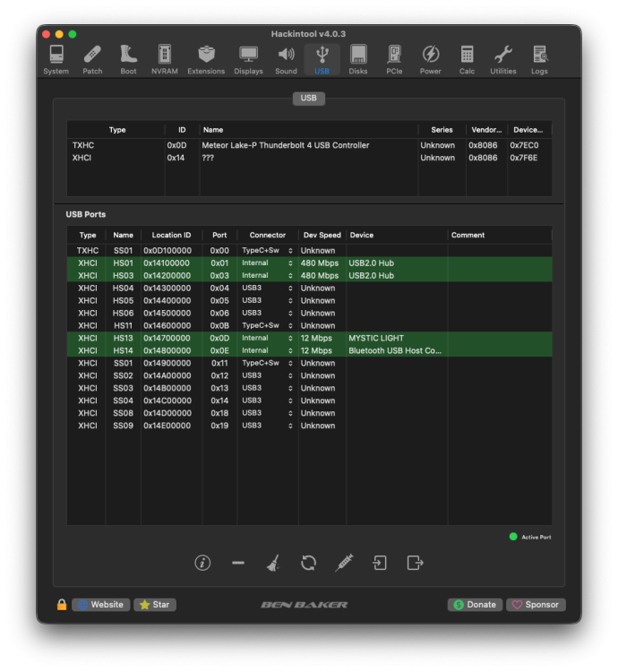The image size is (618, 672).
Task: Select port name SS03 cell
Action: 123,388
